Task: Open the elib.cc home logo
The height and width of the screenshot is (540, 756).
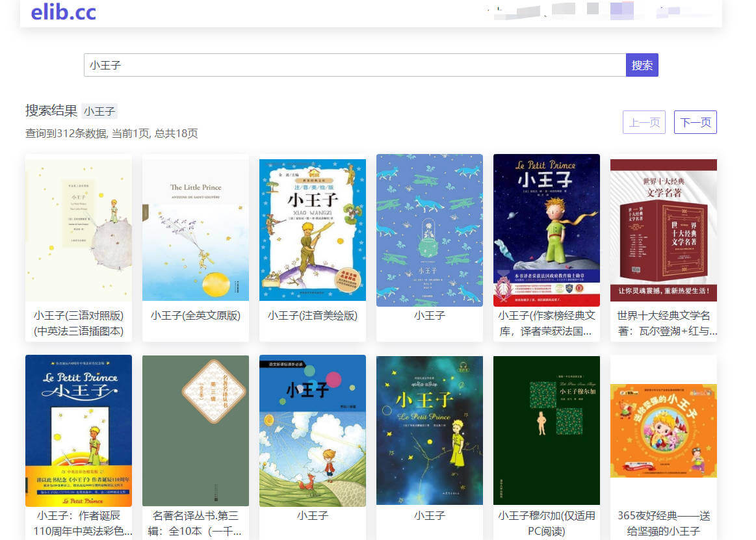Action: [63, 12]
